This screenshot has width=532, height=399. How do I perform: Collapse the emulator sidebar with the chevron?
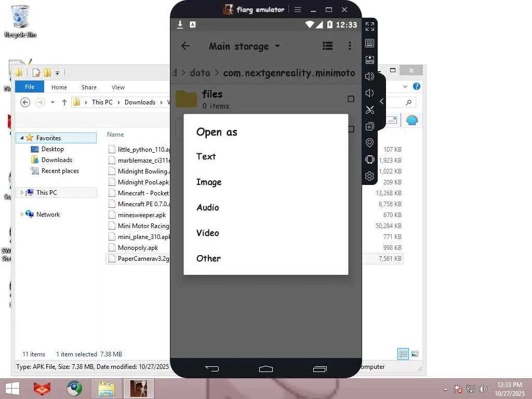tap(382, 101)
